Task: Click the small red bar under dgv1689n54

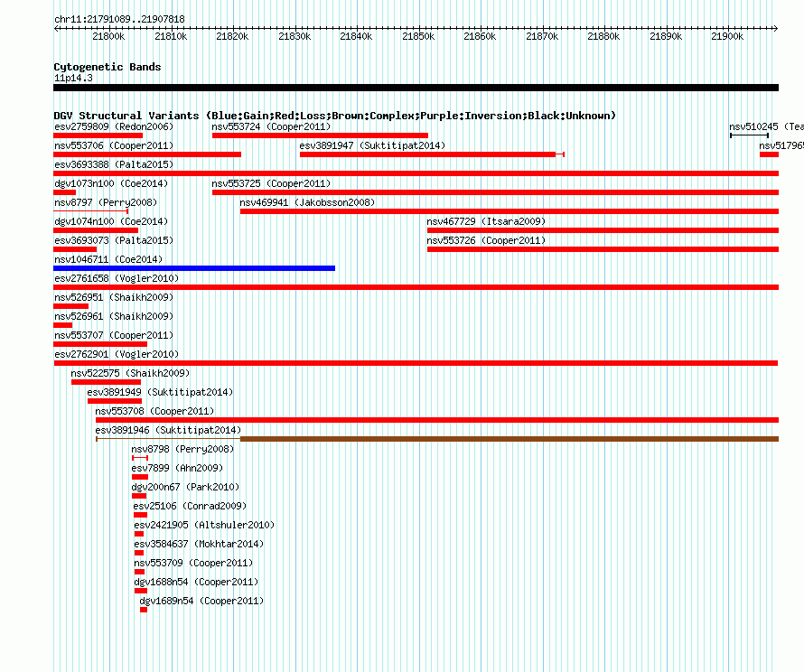Action: 144,610
